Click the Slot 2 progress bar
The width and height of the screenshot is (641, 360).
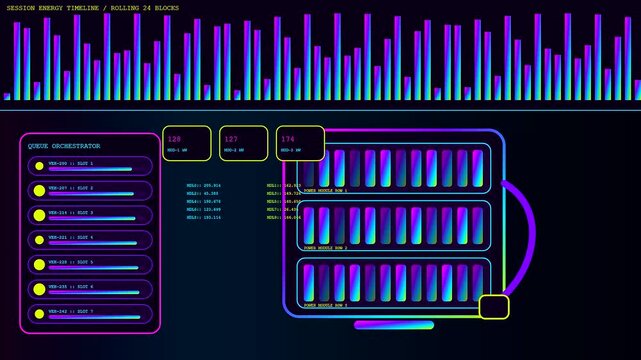[x=91, y=194]
